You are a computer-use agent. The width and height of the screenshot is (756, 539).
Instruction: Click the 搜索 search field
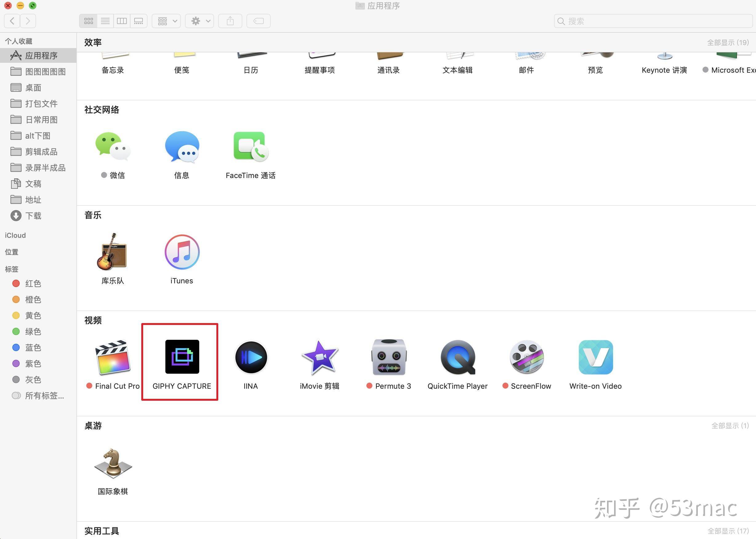point(653,21)
